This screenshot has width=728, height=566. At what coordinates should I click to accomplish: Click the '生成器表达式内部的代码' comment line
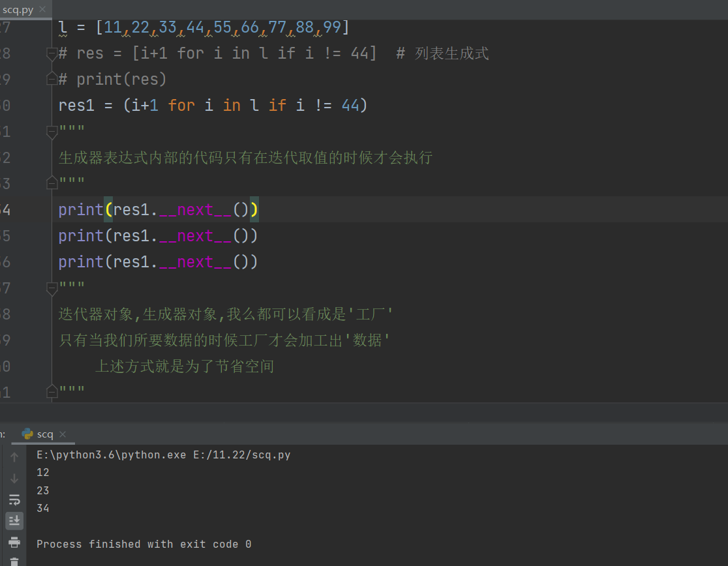click(x=246, y=158)
